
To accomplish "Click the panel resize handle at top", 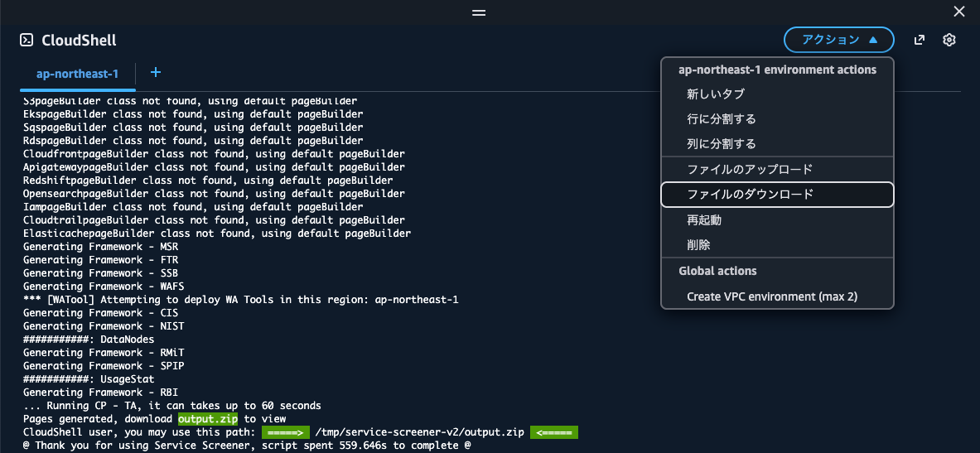I will [x=479, y=12].
